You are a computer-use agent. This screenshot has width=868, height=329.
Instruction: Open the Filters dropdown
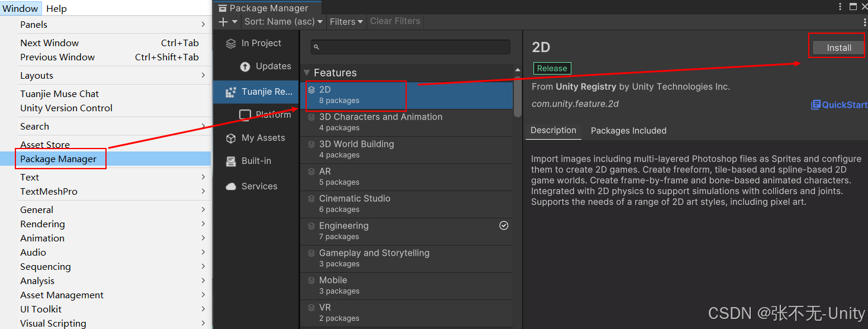[346, 22]
